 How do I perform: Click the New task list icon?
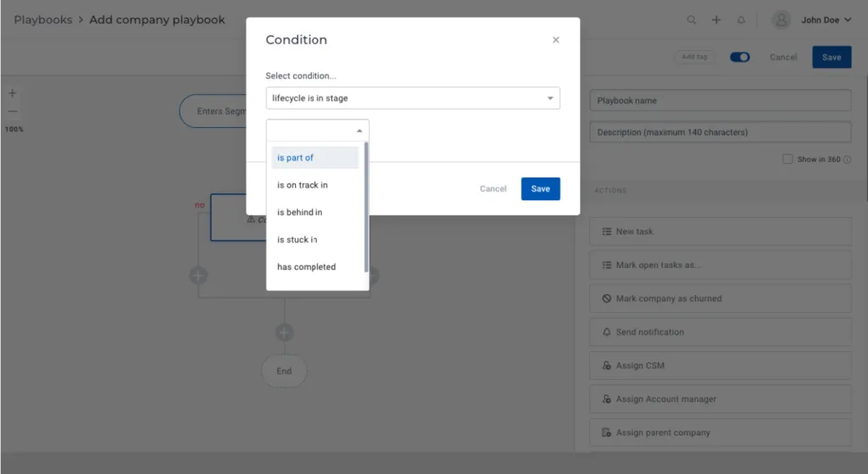click(607, 231)
